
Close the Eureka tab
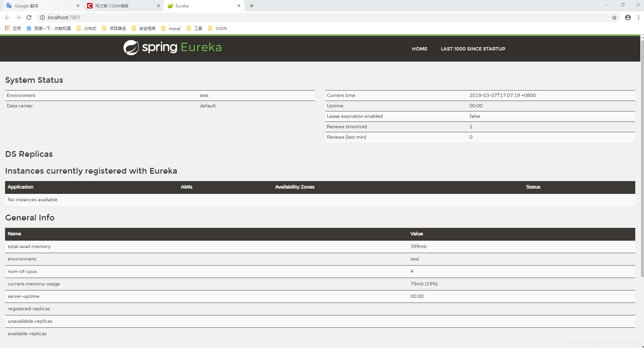(x=239, y=6)
